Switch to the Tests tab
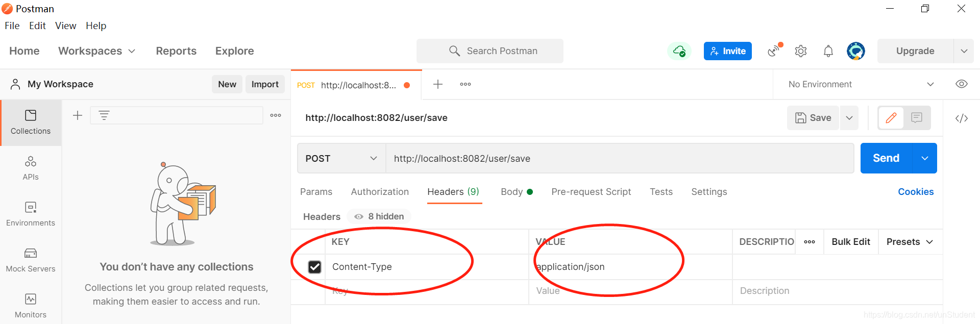Screen dimensions: 980x324 (x=661, y=192)
